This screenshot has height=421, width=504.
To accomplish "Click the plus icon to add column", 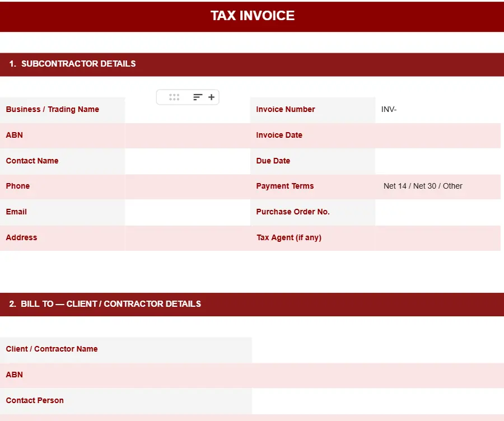I will pos(211,97).
